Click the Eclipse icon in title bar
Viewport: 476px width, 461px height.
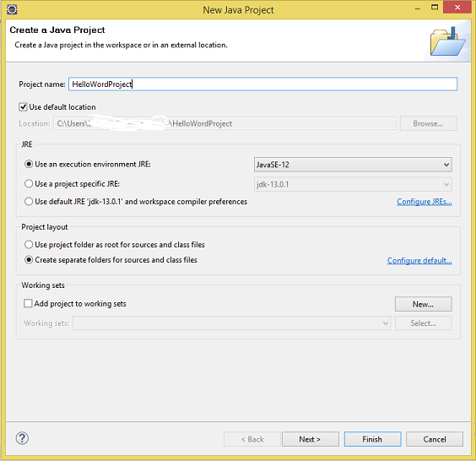click(12, 9)
